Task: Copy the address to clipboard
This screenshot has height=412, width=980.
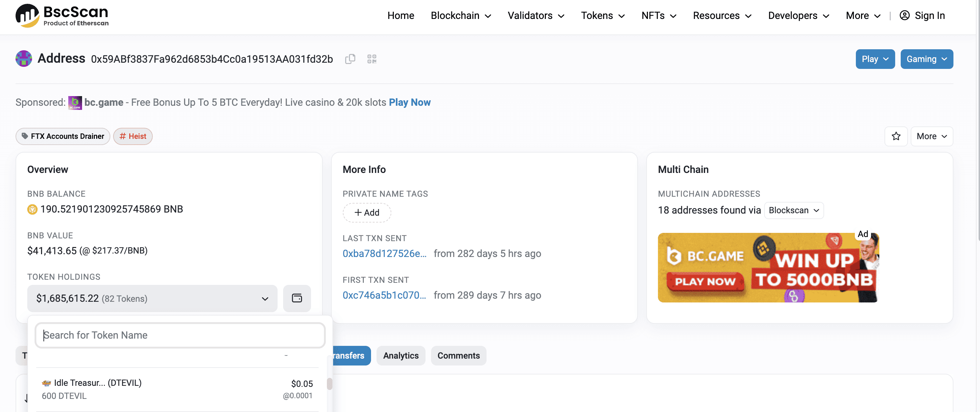Action: pyautogui.click(x=350, y=59)
